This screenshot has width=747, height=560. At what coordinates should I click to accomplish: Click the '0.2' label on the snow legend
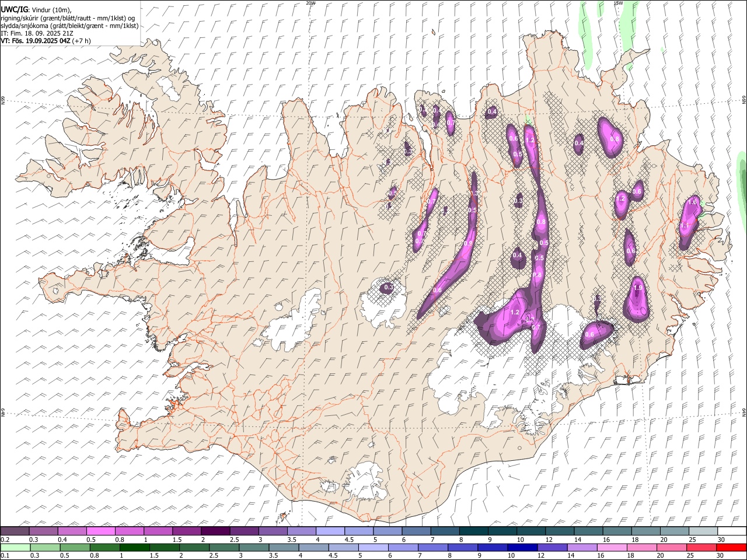4,540
